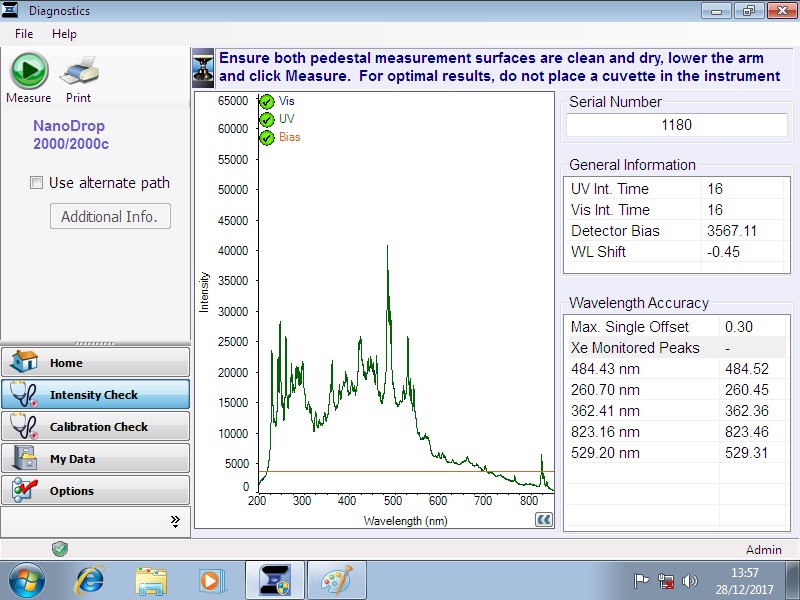Image resolution: width=800 pixels, height=600 pixels.
Task: Toggle the Vis spectrum check indicator
Action: tap(267, 102)
